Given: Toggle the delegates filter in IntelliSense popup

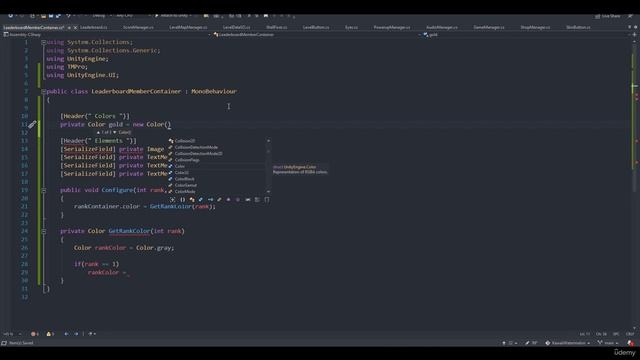Looking at the screenshot, I should tap(229, 200).
